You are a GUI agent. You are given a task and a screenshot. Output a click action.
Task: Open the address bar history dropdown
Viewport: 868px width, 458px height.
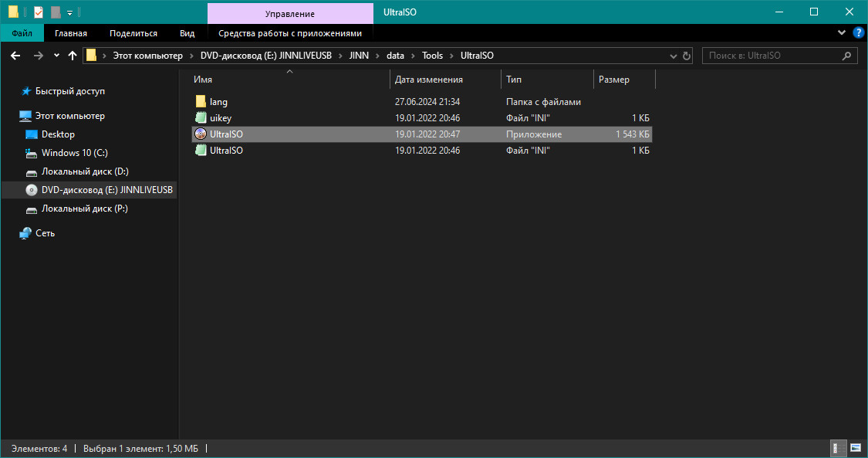tap(671, 56)
